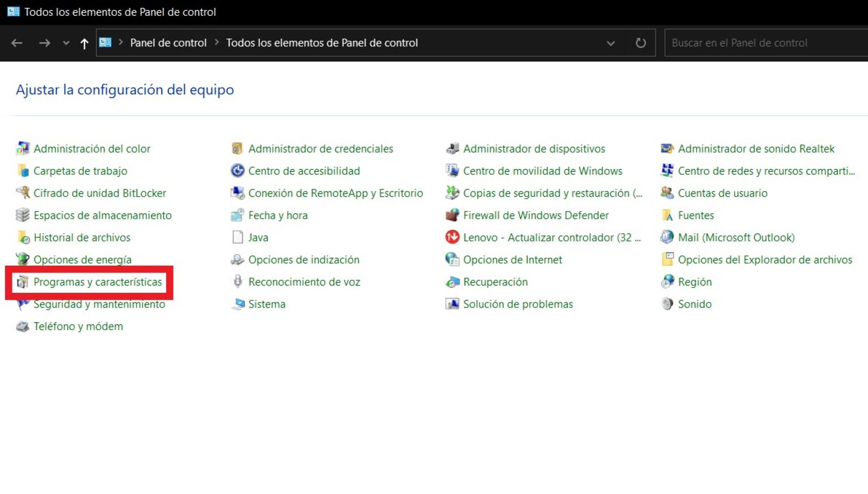Open the Sonido speaker icon
Viewport: 868px width, 494px height.
coord(667,304)
